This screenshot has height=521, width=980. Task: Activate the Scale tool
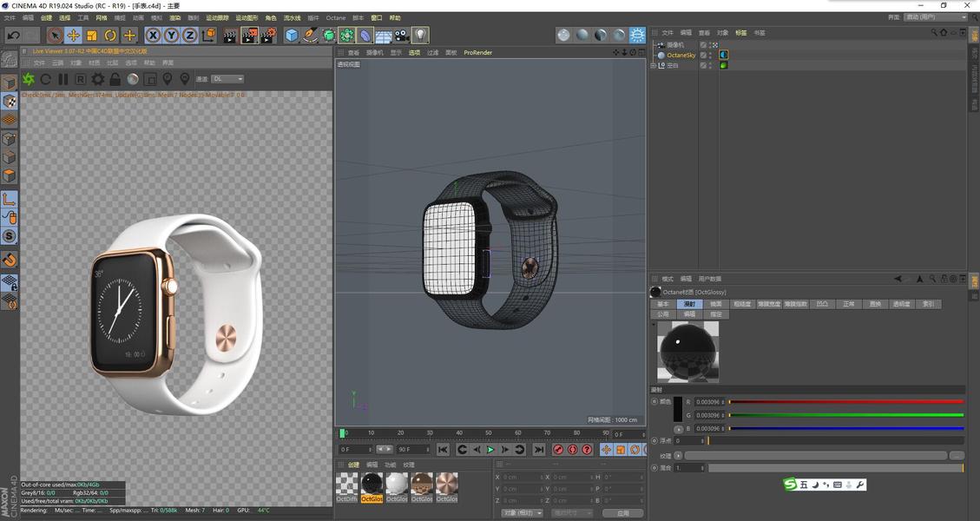(x=92, y=35)
